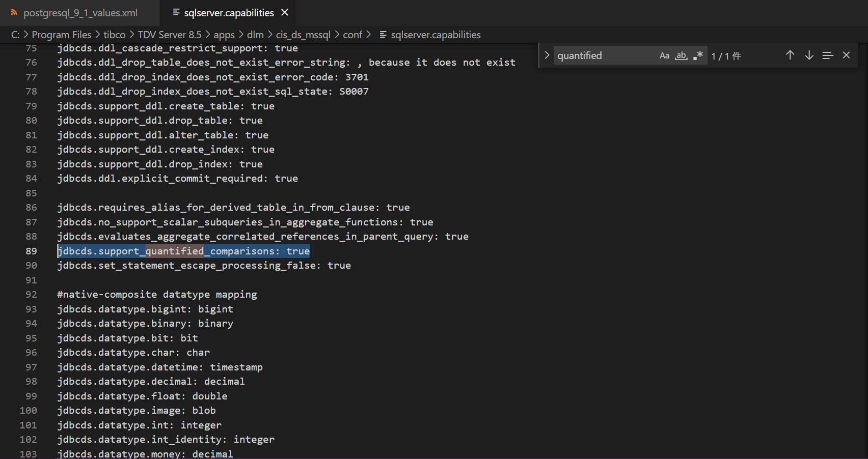Click text jdbcds.support_ddl.drop_index
The width and height of the screenshot is (868, 459).
(142, 164)
